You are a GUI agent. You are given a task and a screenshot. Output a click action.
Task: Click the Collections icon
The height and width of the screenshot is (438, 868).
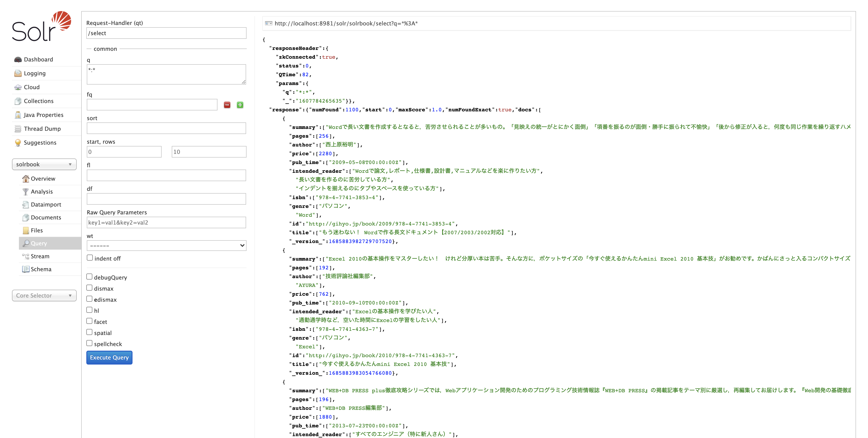(18, 101)
